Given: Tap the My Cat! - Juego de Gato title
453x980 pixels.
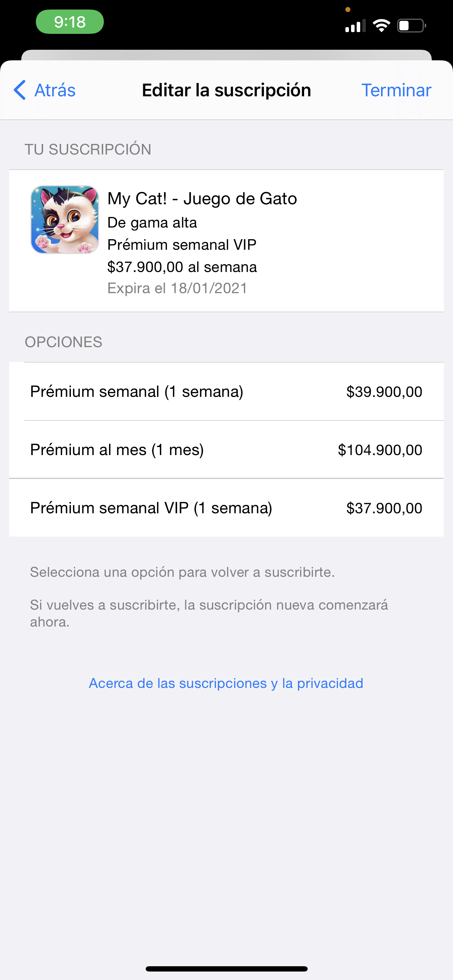Looking at the screenshot, I should pyautogui.click(x=203, y=199).
